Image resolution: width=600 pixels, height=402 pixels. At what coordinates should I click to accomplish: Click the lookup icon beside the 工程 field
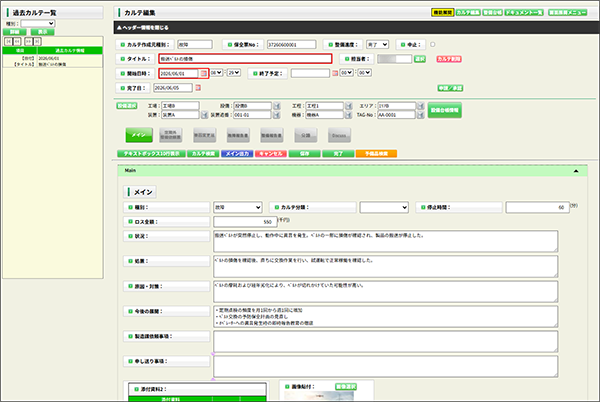point(349,106)
